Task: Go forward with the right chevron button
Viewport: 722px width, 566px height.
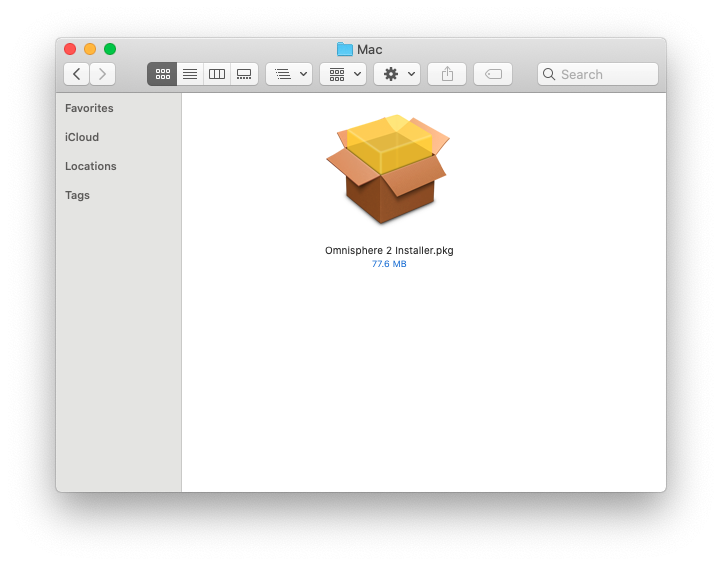Action: pos(102,74)
